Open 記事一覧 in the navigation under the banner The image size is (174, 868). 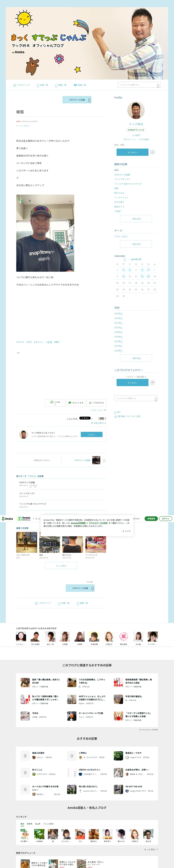pyautogui.click(x=43, y=85)
